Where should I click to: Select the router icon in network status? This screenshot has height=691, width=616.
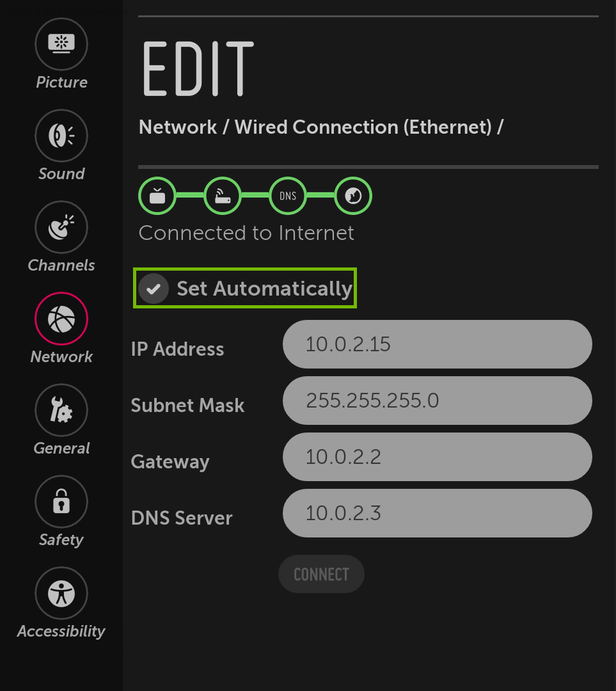click(223, 196)
